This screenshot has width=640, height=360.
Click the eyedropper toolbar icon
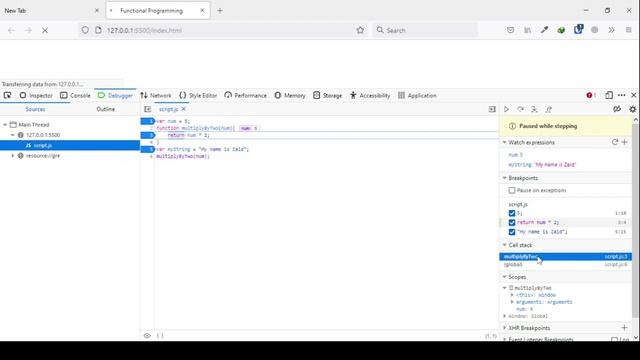[x=544, y=30]
